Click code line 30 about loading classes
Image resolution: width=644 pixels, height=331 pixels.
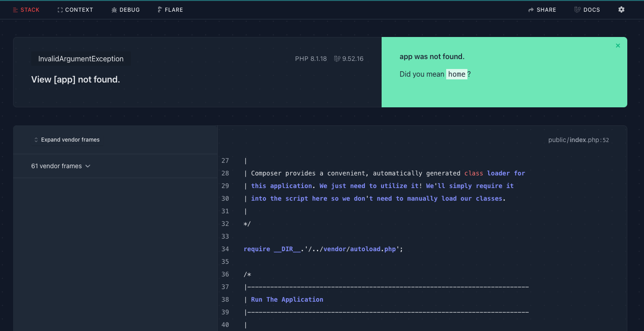374,198
